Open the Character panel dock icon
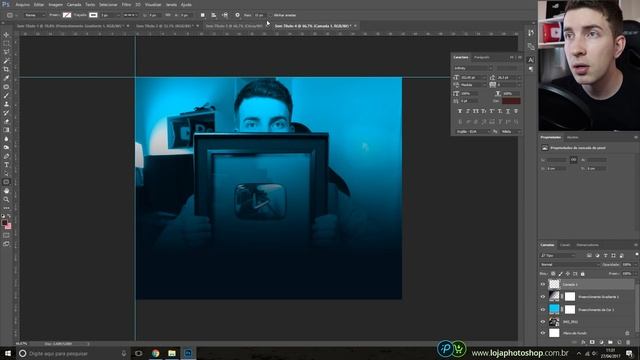 pos(531,60)
